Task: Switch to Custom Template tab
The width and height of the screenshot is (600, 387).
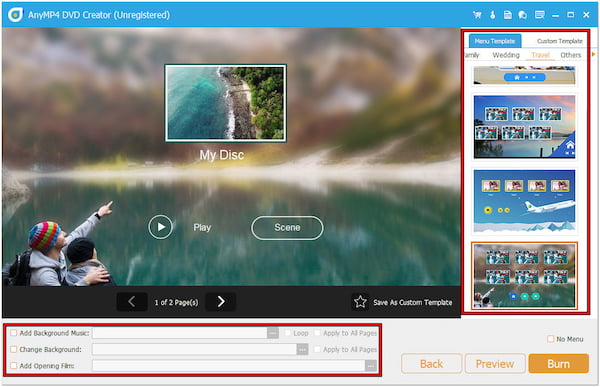Action: pyautogui.click(x=559, y=41)
